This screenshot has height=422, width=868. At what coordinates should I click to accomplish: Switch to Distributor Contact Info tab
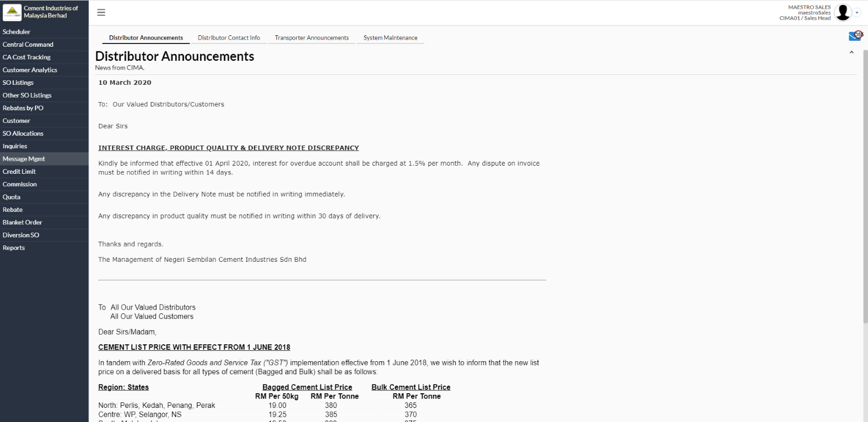229,38
